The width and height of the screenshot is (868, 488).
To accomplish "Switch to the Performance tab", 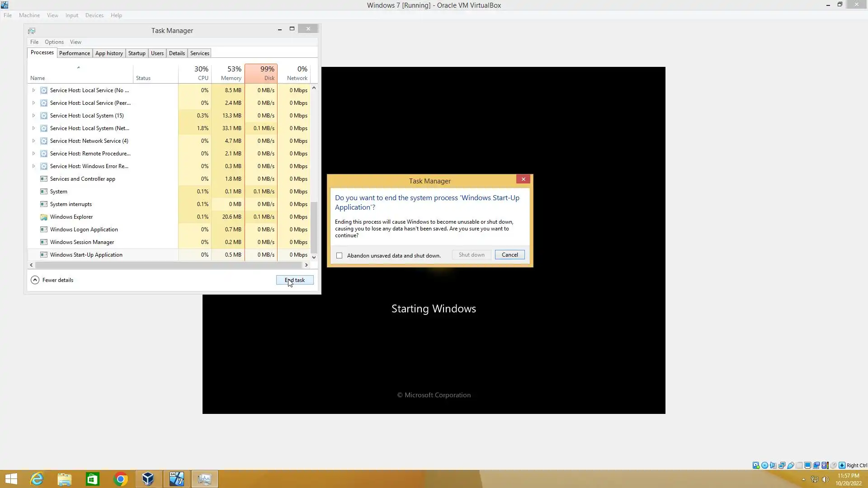I will (x=74, y=53).
